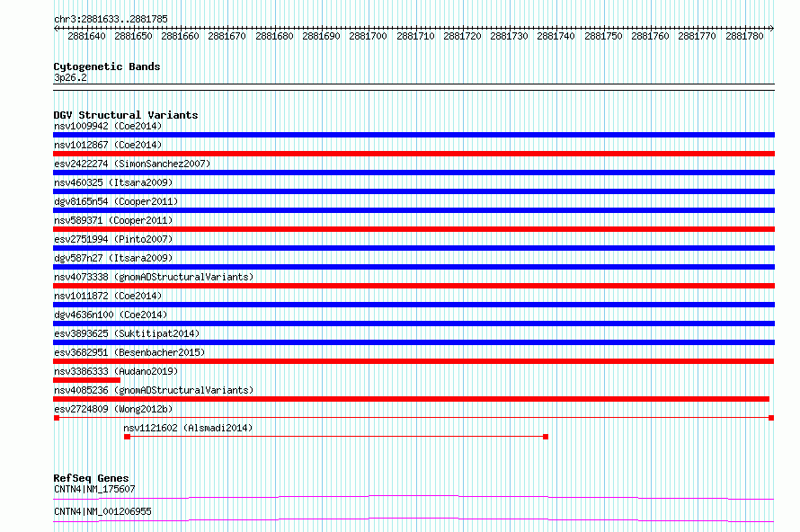The height and width of the screenshot is (532, 800).
Task: Click the blue bar under nsv460325
Action: [x=413, y=191]
